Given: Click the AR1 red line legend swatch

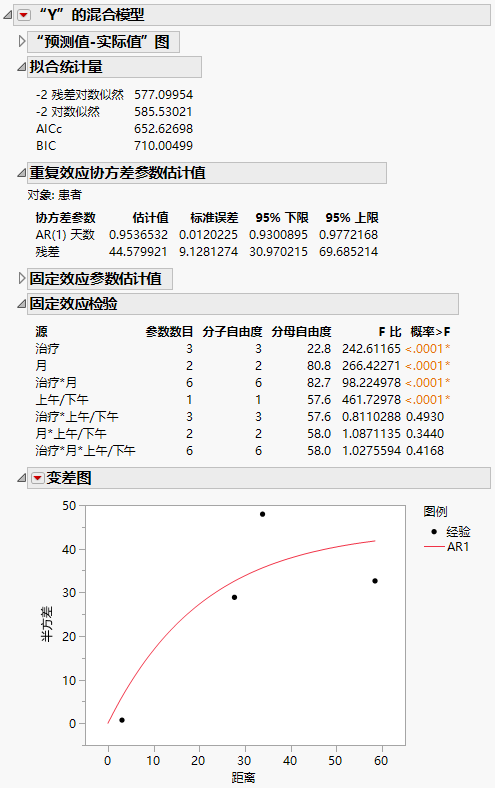Looking at the screenshot, I should tap(434, 546).
